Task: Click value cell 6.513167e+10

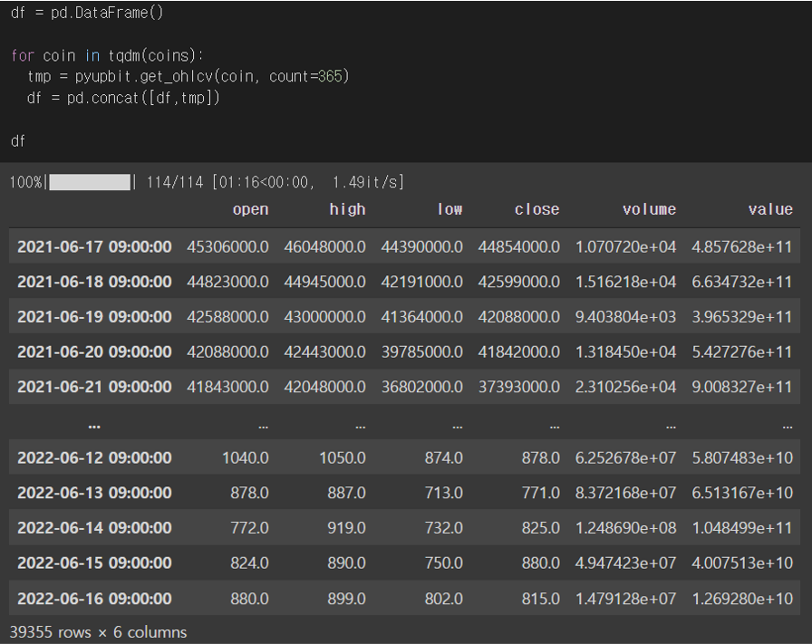Action: [742, 493]
